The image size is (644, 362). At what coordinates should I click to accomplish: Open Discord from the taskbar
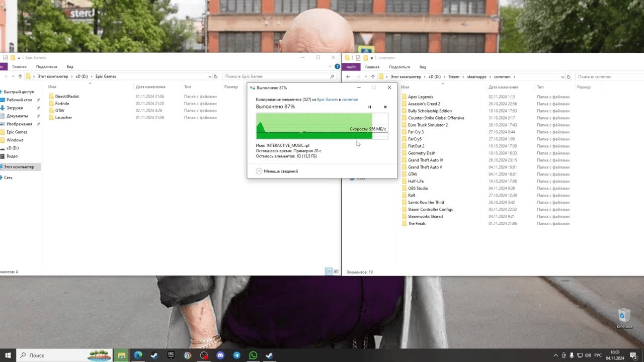point(220,355)
